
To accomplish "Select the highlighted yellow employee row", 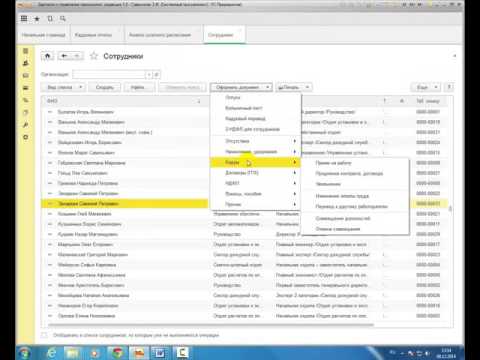I will (x=125, y=204).
